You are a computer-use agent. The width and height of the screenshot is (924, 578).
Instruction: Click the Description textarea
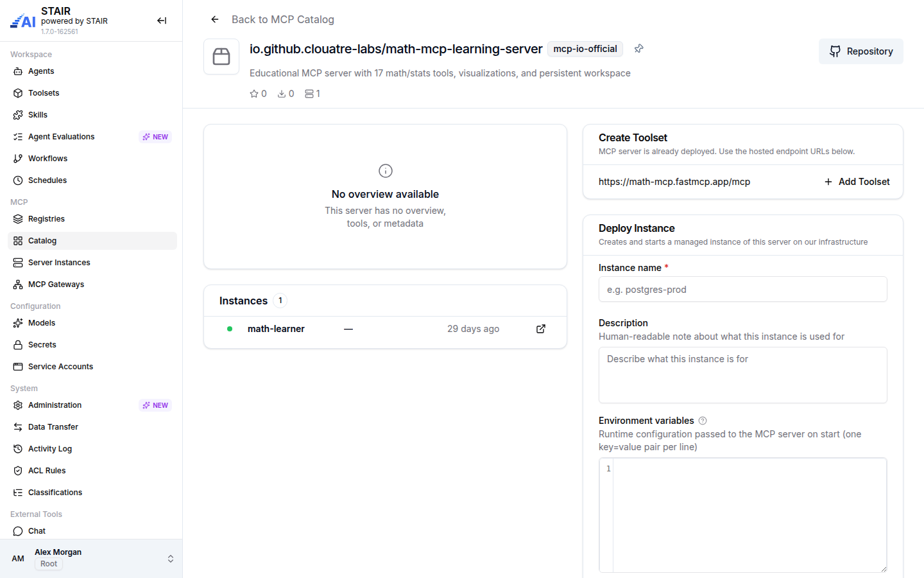click(x=743, y=375)
